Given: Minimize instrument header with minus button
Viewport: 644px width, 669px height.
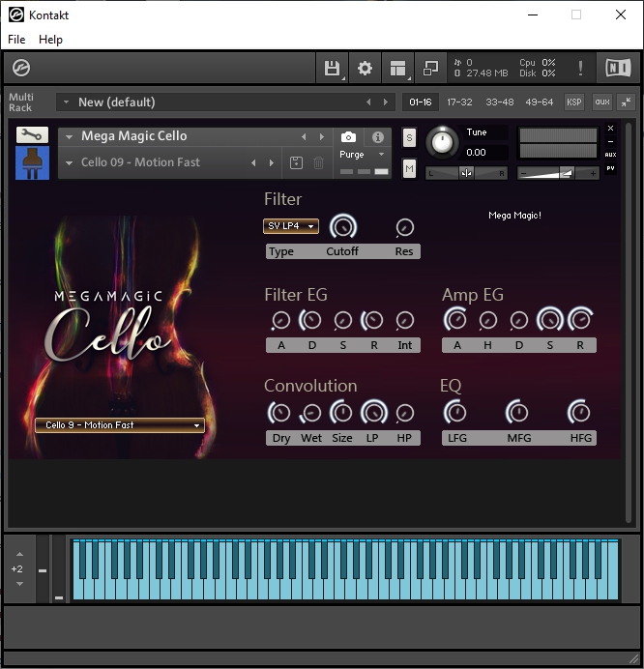Looking at the screenshot, I should (x=611, y=141).
